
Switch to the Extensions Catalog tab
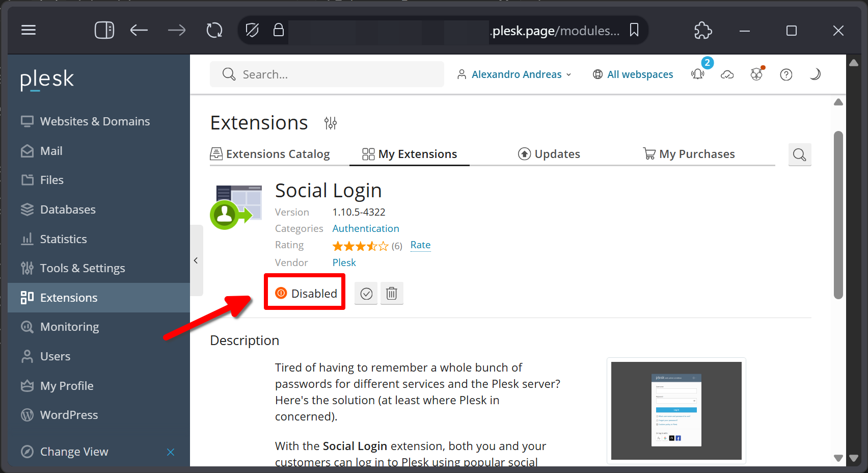[270, 154]
